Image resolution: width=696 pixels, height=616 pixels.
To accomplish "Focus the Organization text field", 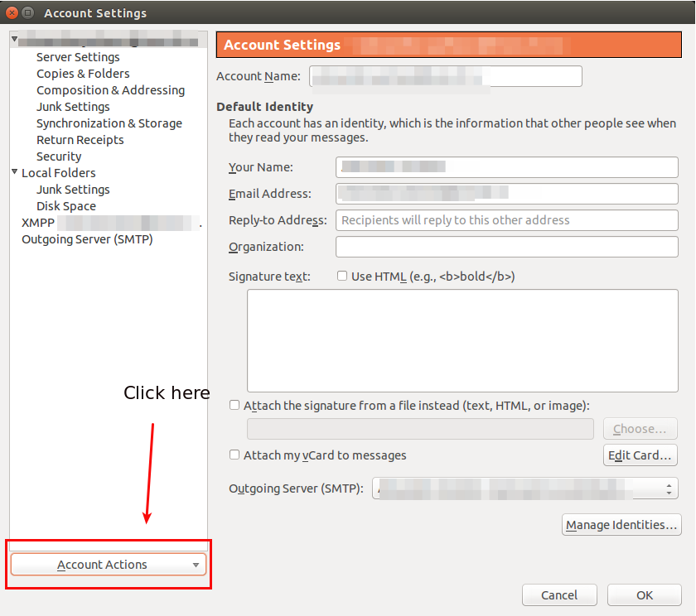I will tap(506, 247).
